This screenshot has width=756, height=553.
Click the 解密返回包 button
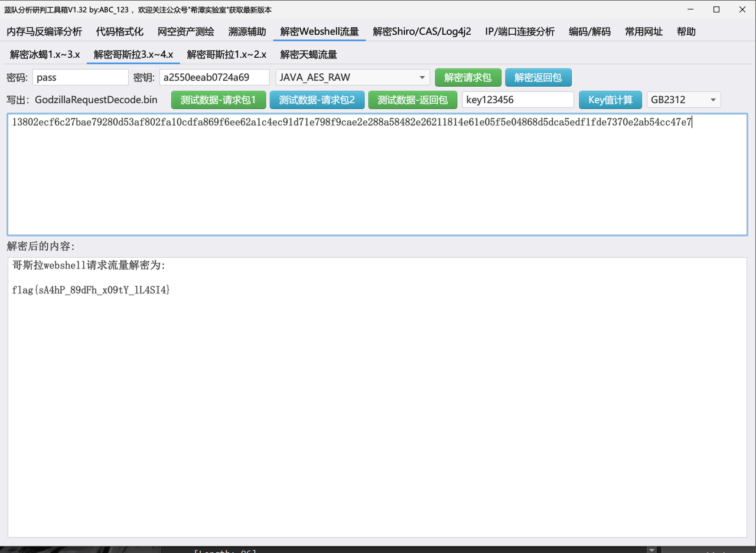pos(538,77)
